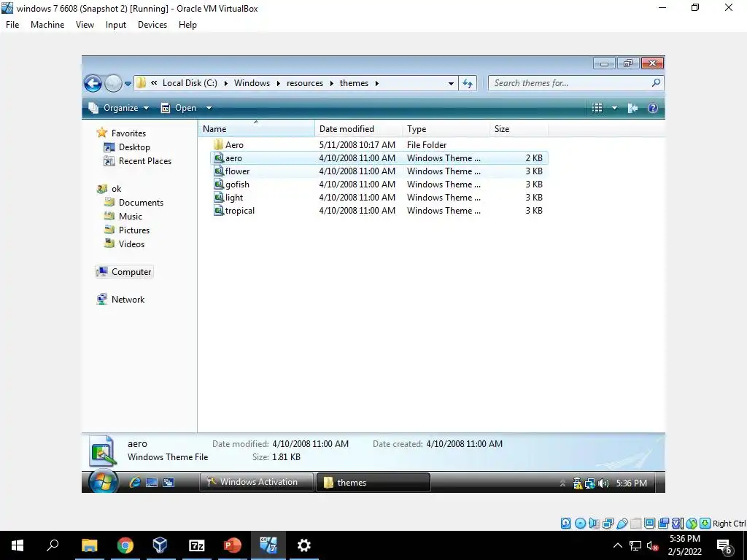Expand the Open button dropdown arrow
The image size is (747, 560).
pos(209,108)
